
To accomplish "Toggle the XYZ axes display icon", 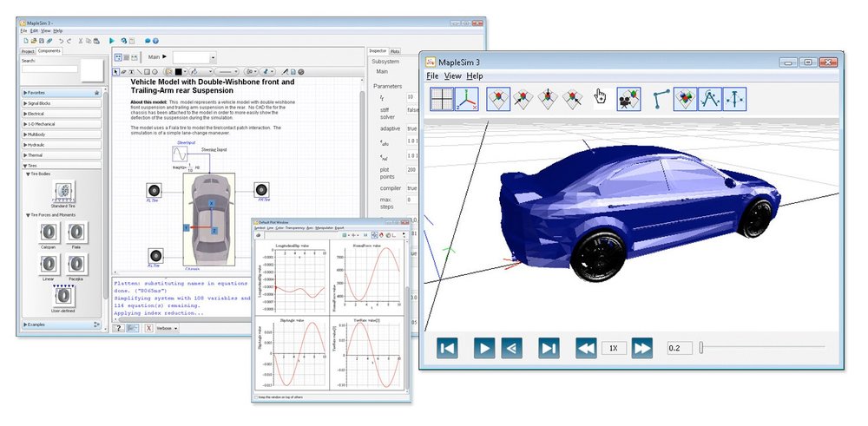I will click(467, 99).
